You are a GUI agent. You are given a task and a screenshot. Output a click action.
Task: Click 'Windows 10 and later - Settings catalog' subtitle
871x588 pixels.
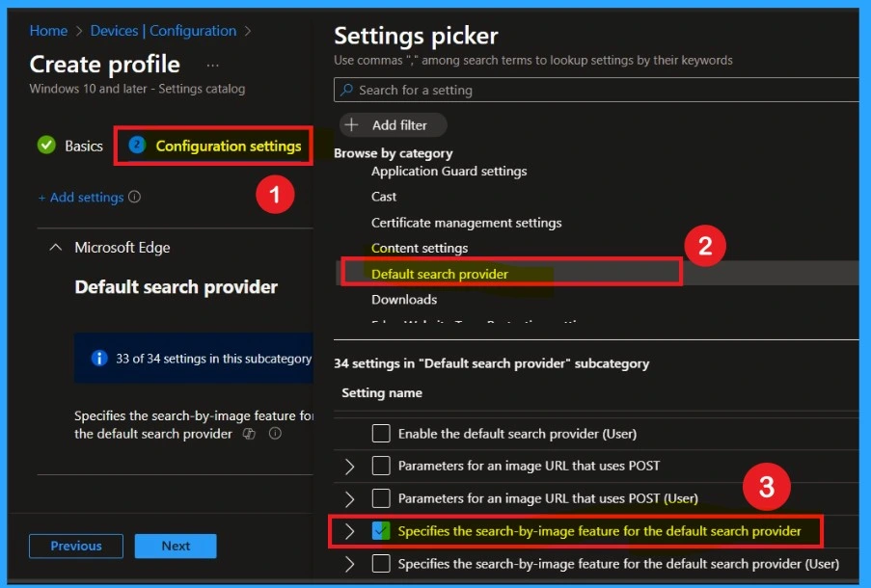(x=137, y=89)
